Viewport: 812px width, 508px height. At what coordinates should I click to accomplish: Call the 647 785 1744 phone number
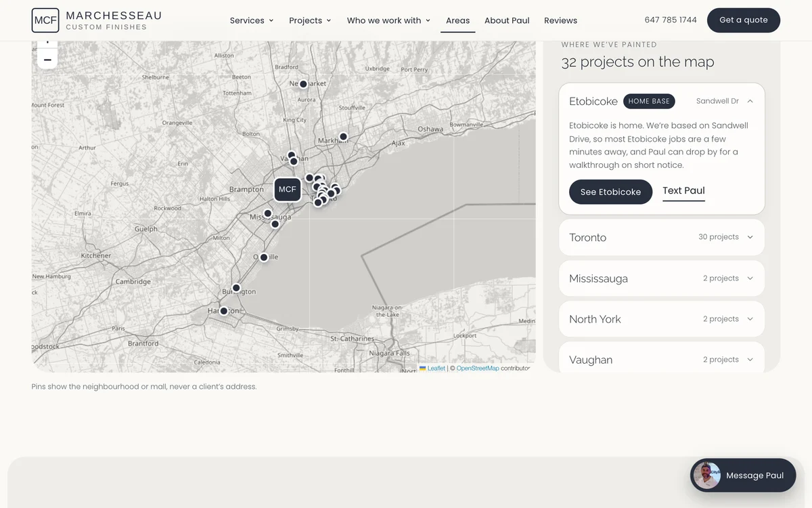(671, 20)
